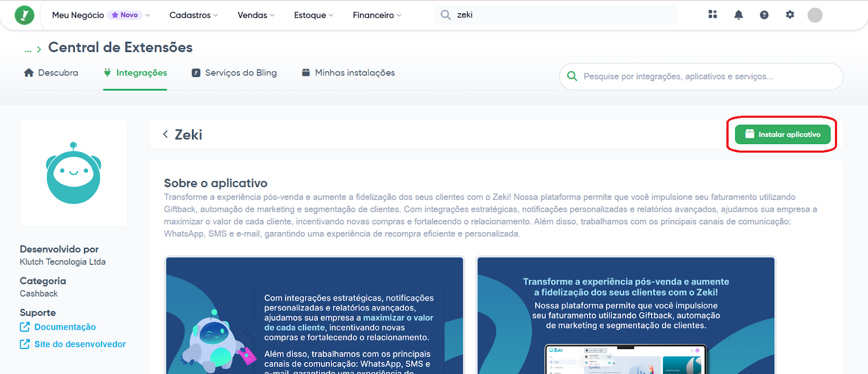Open the first Zeki promotional banner image
868x374 pixels.
[x=315, y=315]
